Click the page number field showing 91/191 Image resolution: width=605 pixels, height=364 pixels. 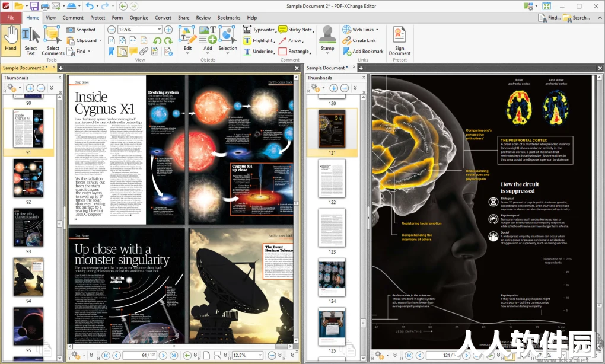(x=139, y=355)
